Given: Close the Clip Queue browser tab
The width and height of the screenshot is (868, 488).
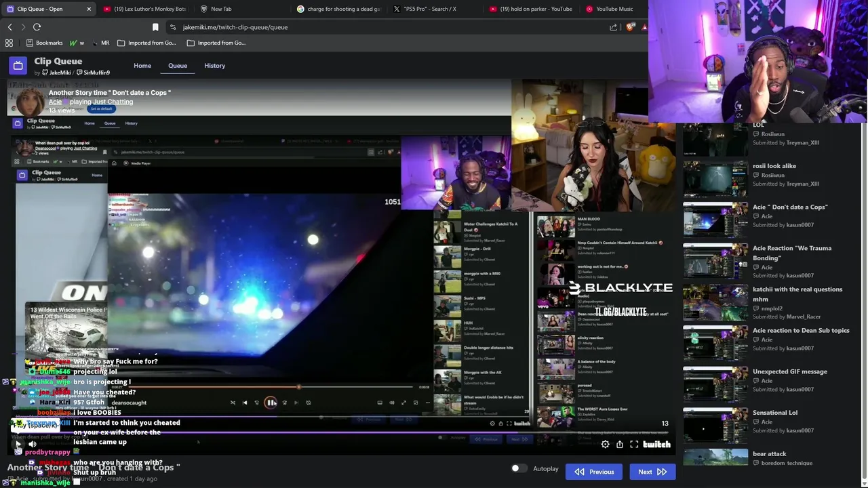Looking at the screenshot, I should tap(89, 9).
